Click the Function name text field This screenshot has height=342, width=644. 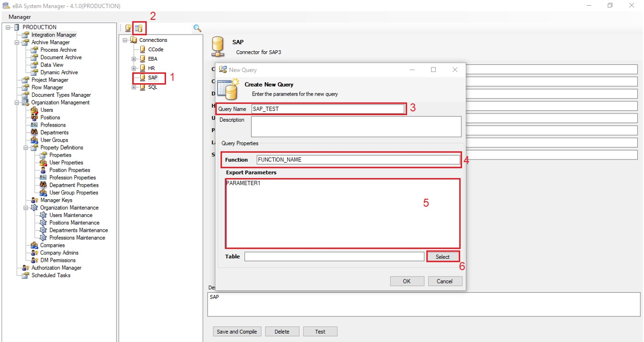click(358, 159)
